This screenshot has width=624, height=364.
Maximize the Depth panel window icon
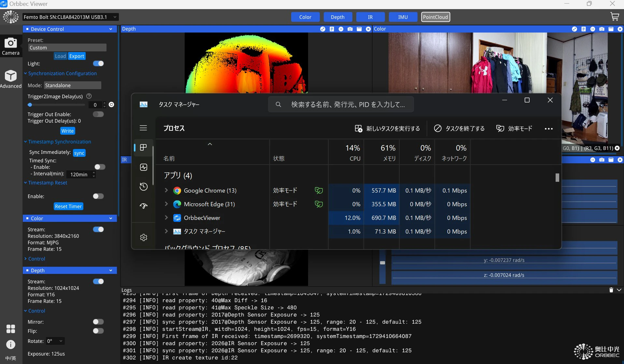359,29
